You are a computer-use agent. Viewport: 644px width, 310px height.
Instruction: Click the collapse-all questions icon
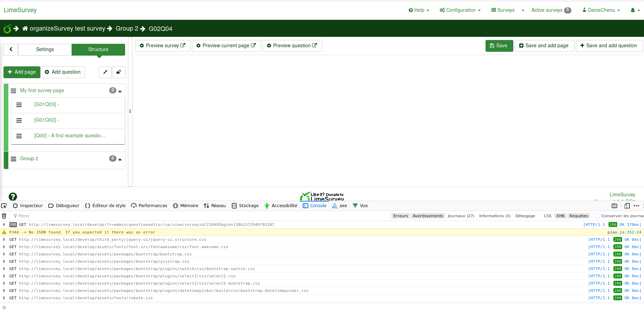point(105,72)
